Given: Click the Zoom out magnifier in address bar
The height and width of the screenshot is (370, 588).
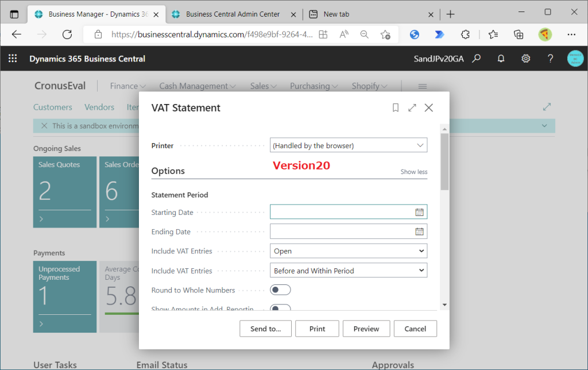Looking at the screenshot, I should click(364, 34).
